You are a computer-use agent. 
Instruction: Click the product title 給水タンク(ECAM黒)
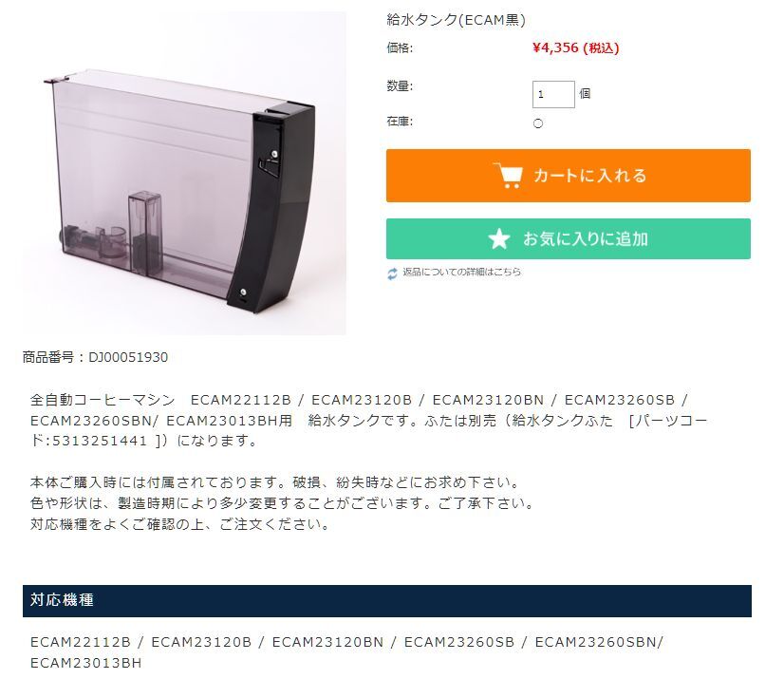pos(456,20)
